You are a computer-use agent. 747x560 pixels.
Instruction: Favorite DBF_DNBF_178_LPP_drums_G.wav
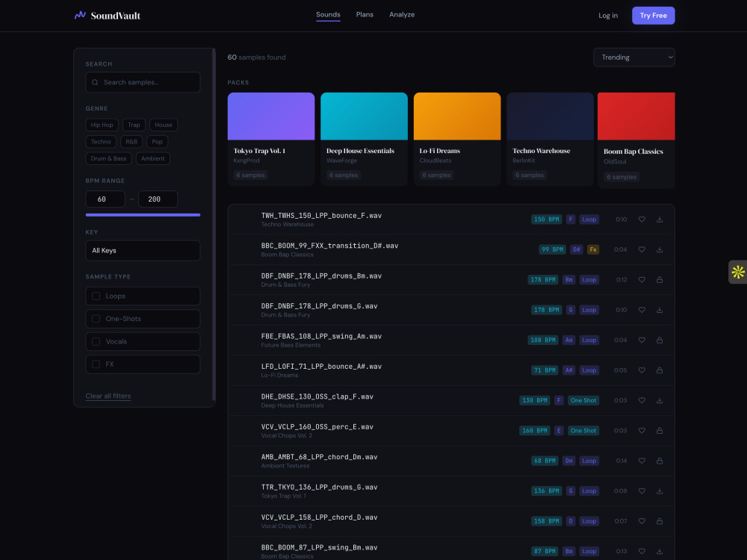642,310
